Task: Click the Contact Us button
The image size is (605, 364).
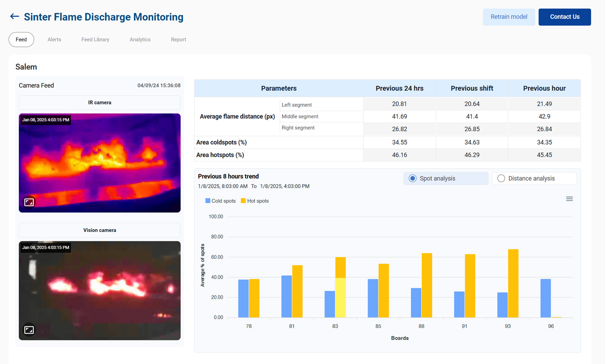Action: point(565,17)
